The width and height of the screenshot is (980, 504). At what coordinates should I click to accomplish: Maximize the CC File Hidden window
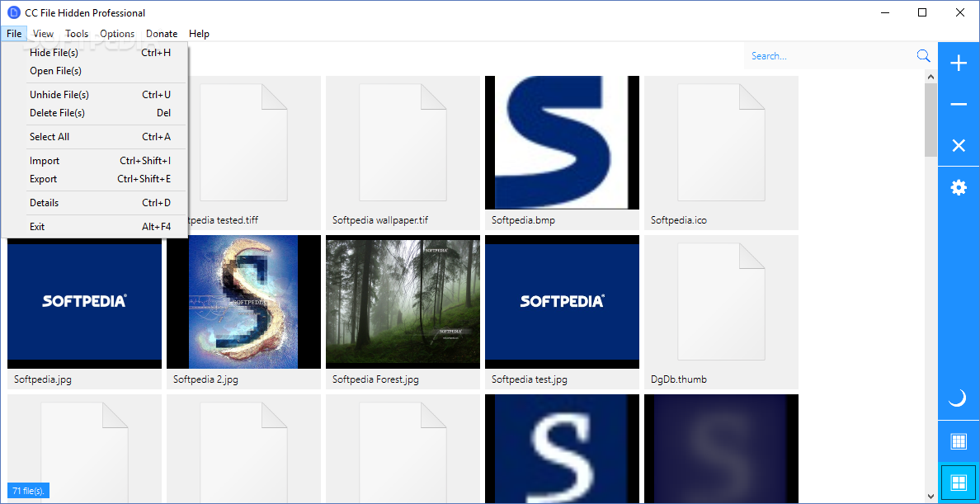[922, 12]
